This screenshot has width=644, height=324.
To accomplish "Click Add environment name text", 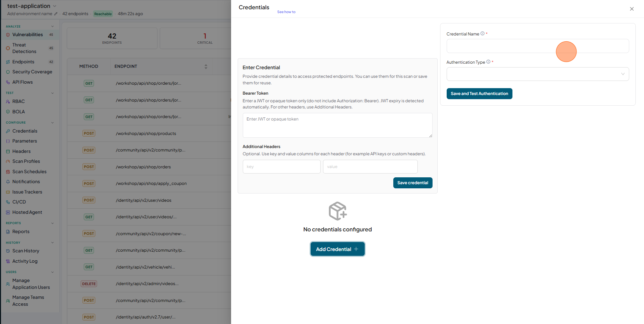I will click(x=30, y=14).
